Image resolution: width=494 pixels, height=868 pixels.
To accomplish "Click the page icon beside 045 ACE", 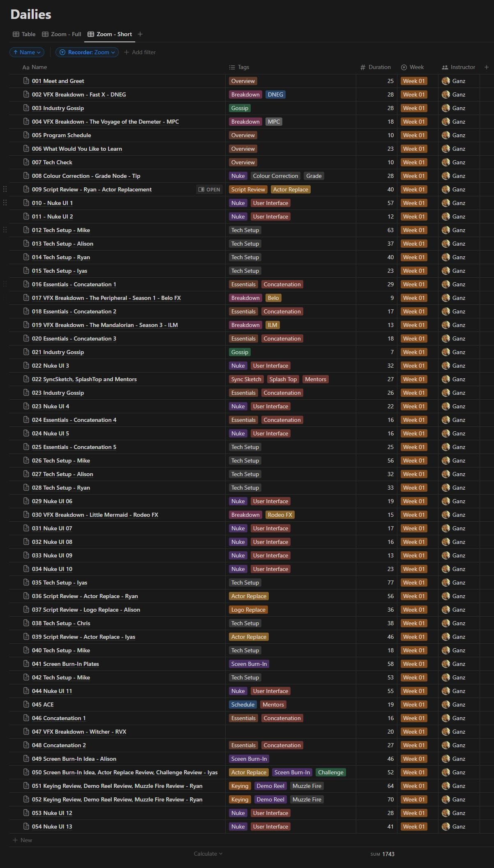I will pos(26,705).
